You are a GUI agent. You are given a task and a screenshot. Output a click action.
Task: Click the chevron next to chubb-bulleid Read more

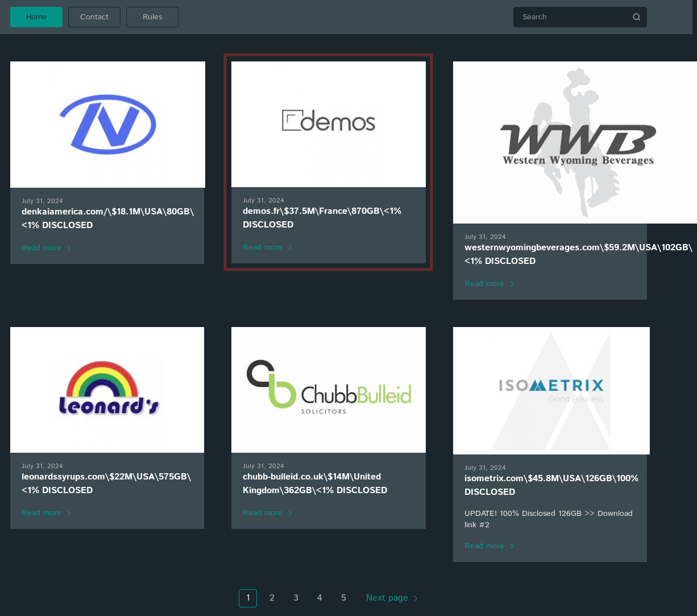[290, 513]
